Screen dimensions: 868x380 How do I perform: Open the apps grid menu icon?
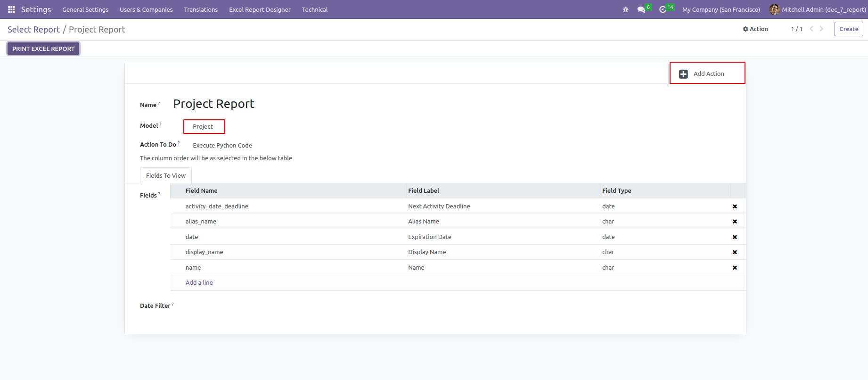click(x=11, y=9)
